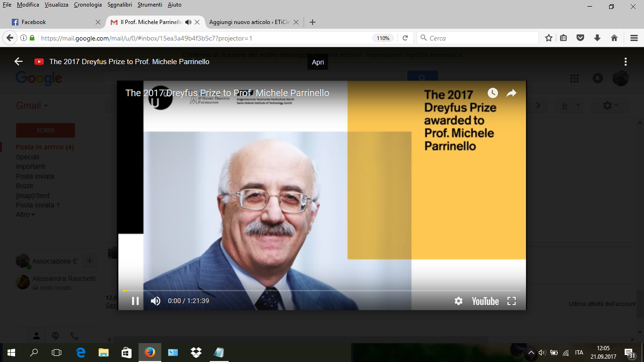
Task: Launch Microsoft Edge from the taskbar
Action: pyautogui.click(x=81, y=353)
